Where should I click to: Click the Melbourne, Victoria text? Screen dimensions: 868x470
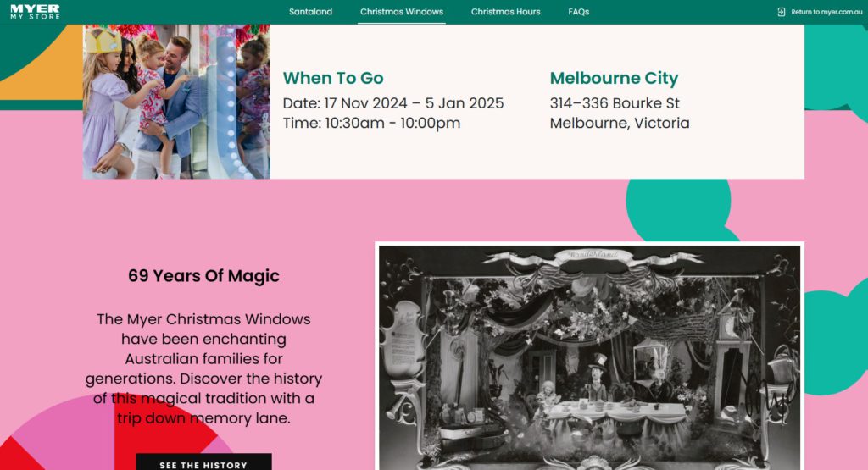619,123
